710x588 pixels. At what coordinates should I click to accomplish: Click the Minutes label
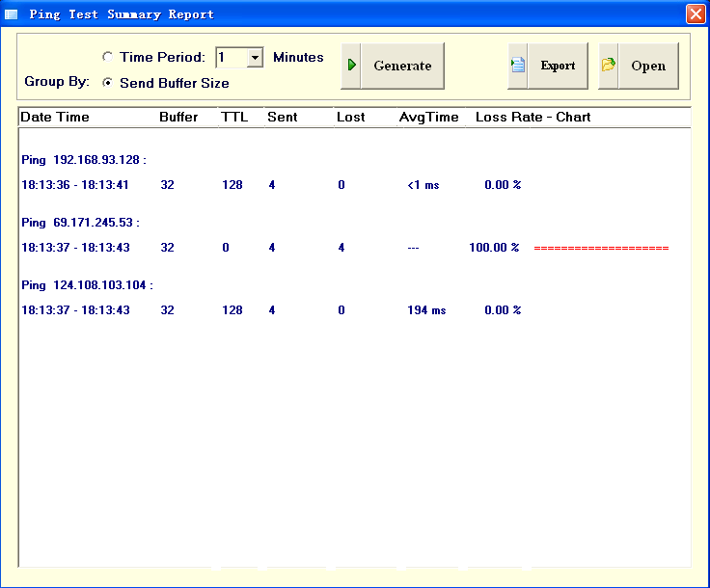(298, 58)
